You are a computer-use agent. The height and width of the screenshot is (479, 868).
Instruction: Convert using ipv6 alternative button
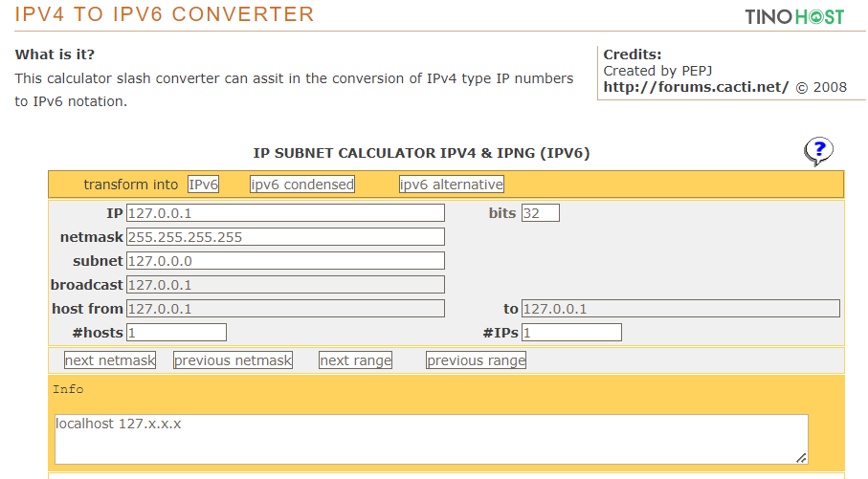(x=451, y=185)
